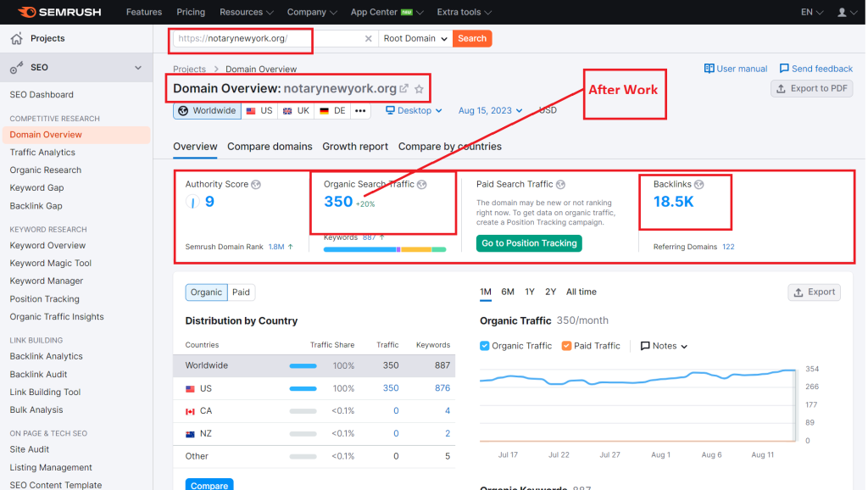Expand the Company menu
868x490 pixels.
312,12
